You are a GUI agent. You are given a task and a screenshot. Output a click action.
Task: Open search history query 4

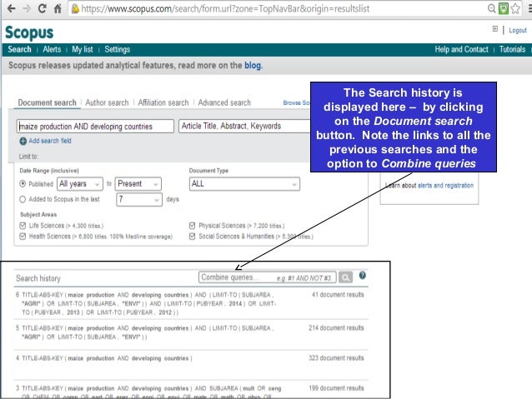point(107,358)
